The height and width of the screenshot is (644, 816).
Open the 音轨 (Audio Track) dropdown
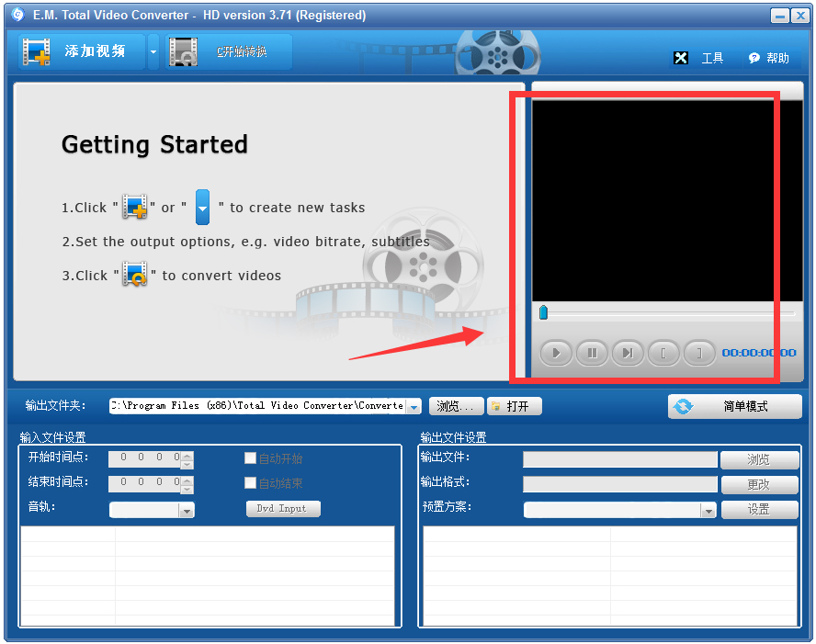coord(187,509)
